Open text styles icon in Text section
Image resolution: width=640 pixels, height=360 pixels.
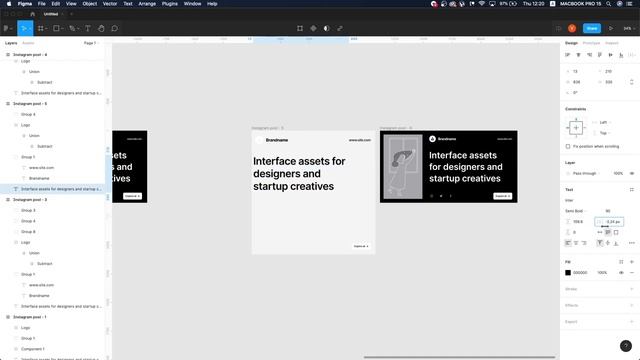(x=631, y=190)
